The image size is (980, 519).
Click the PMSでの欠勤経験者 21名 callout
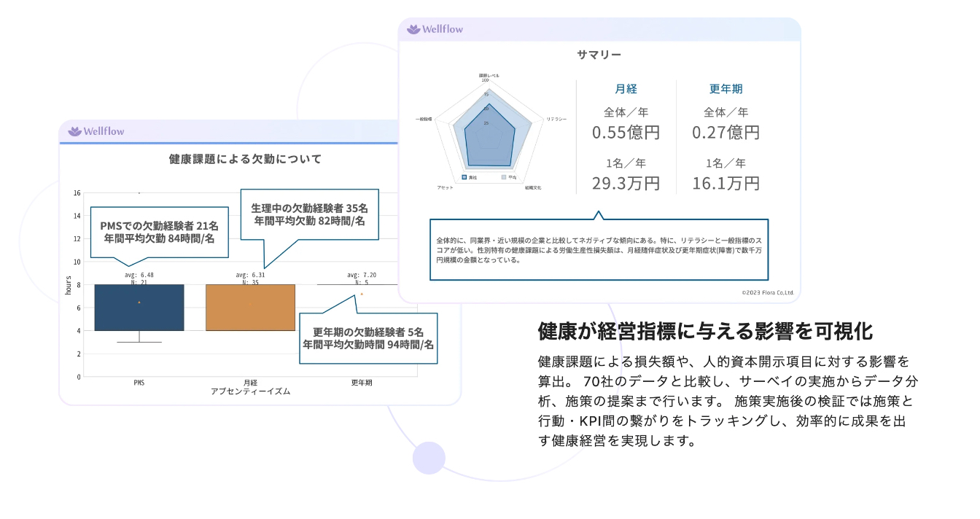click(x=159, y=232)
